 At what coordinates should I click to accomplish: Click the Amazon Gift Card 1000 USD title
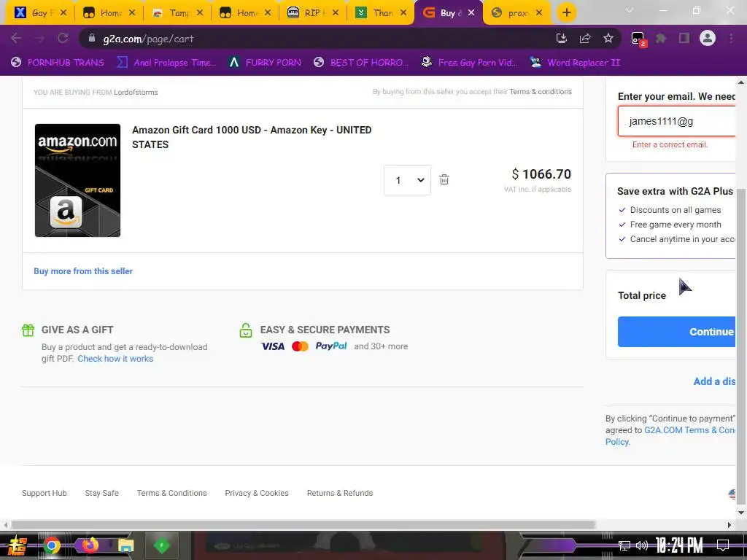tap(252, 137)
